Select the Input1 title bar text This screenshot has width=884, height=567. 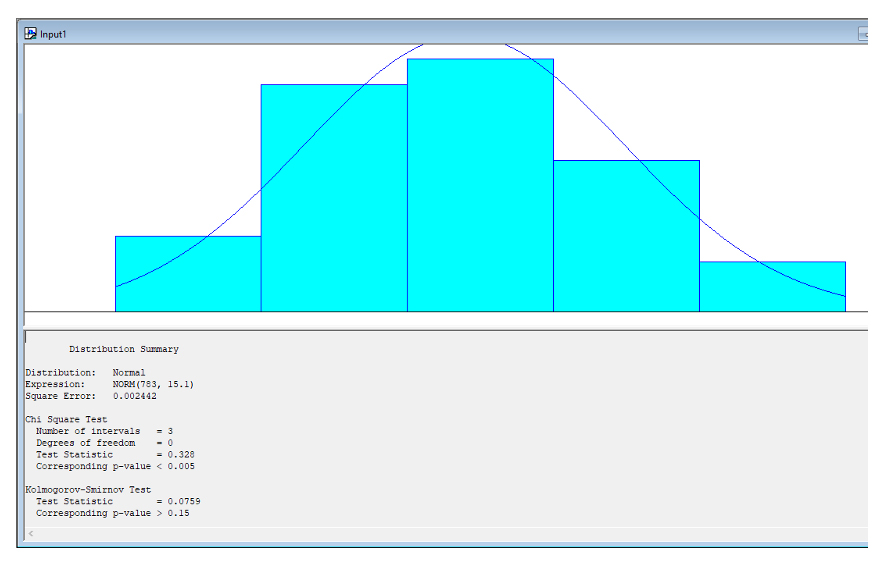(x=53, y=34)
